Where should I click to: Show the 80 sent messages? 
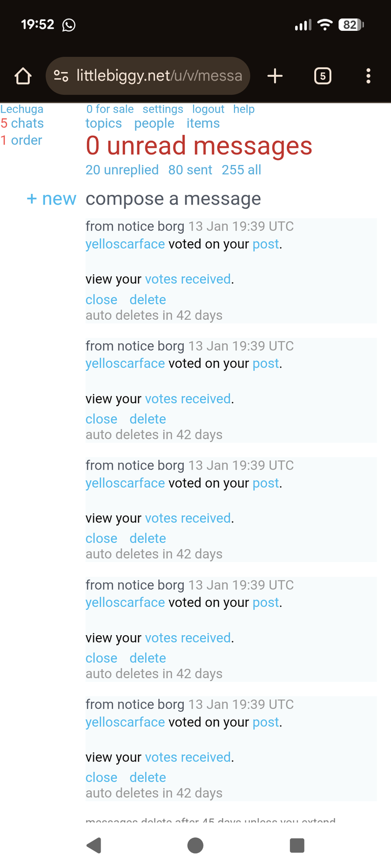[190, 170]
